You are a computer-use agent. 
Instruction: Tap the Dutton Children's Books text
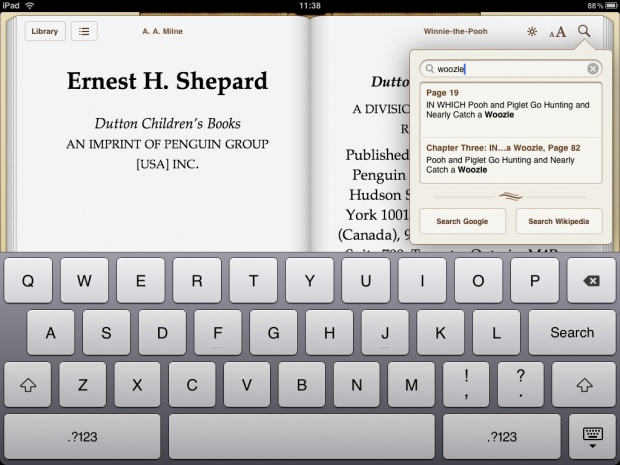tap(167, 123)
